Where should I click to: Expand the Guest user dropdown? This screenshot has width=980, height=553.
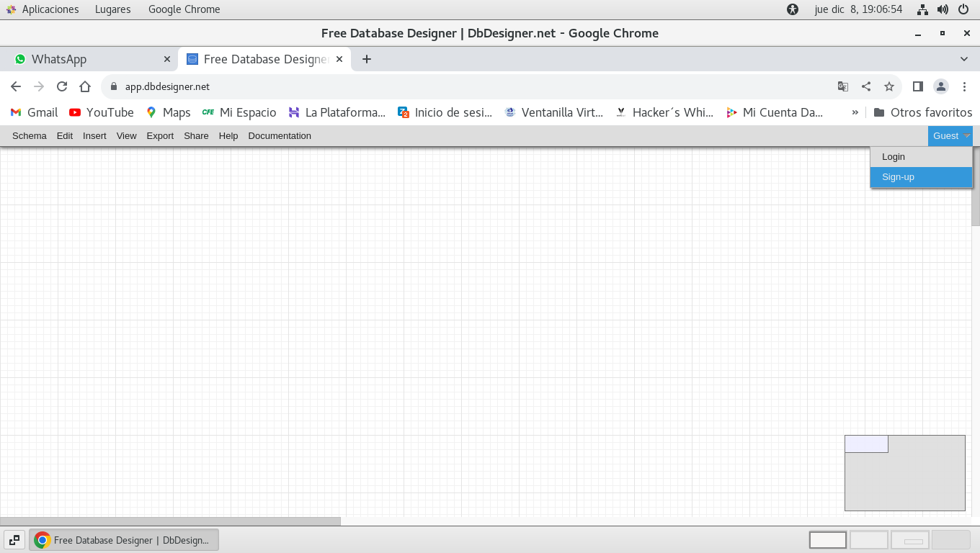tap(950, 136)
